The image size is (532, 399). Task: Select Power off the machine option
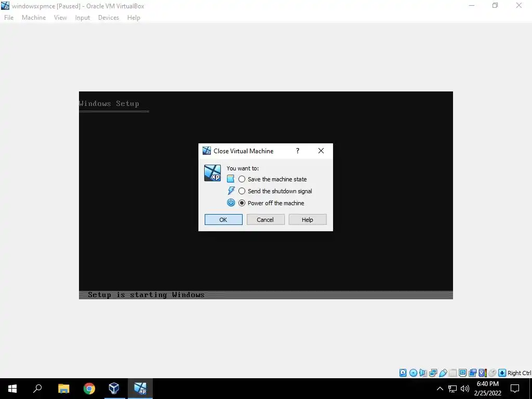pyautogui.click(x=271, y=203)
